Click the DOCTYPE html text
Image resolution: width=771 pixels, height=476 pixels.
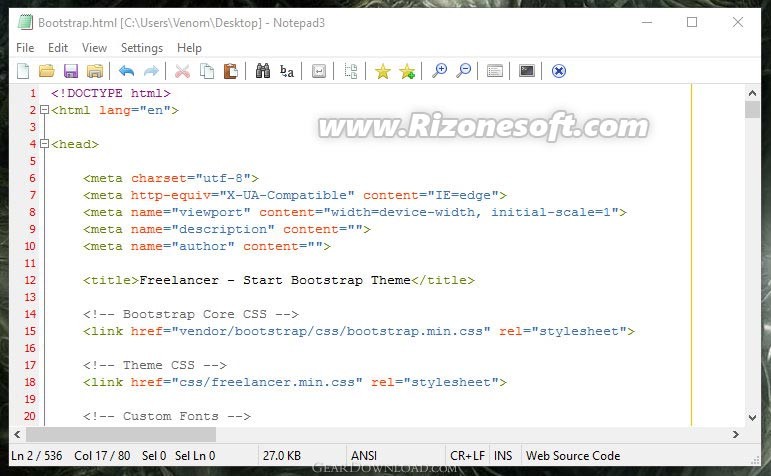click(x=111, y=93)
